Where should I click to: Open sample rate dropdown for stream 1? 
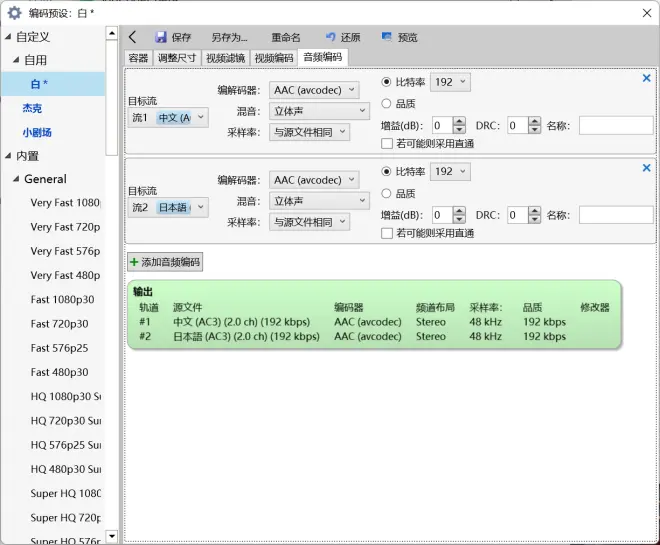(x=309, y=133)
